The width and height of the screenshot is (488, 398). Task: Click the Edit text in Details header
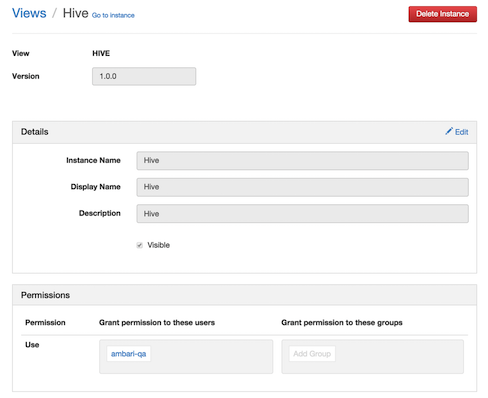[x=462, y=132]
